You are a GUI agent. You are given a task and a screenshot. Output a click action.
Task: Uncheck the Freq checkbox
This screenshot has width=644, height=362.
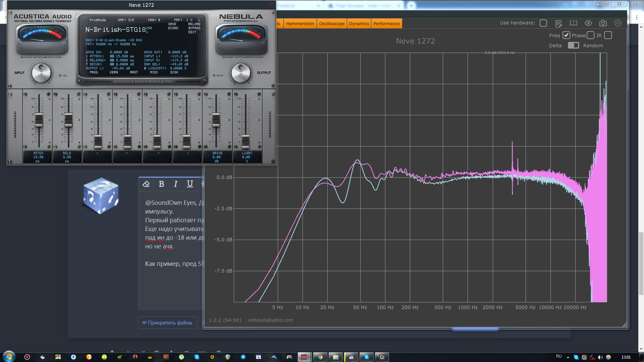pos(566,35)
